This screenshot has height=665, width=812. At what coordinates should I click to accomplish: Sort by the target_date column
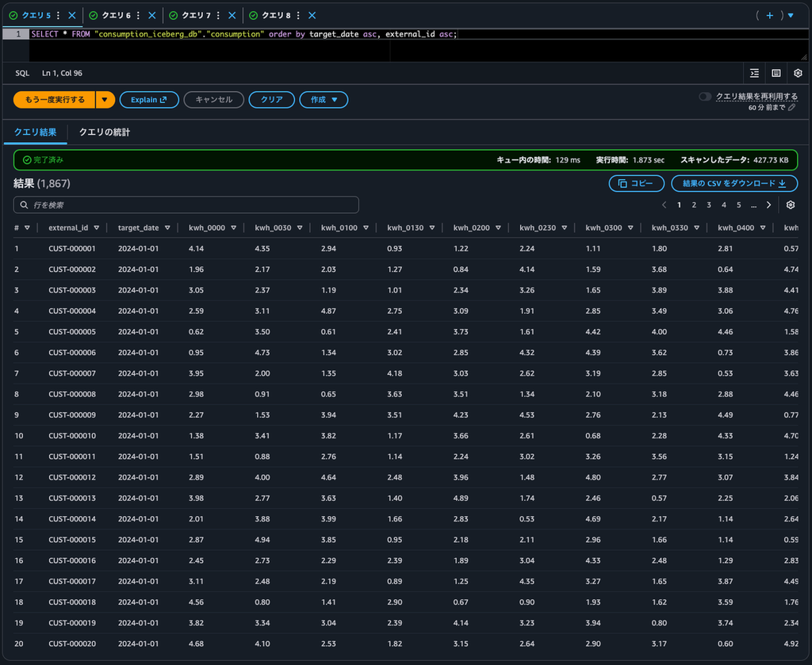(x=167, y=227)
